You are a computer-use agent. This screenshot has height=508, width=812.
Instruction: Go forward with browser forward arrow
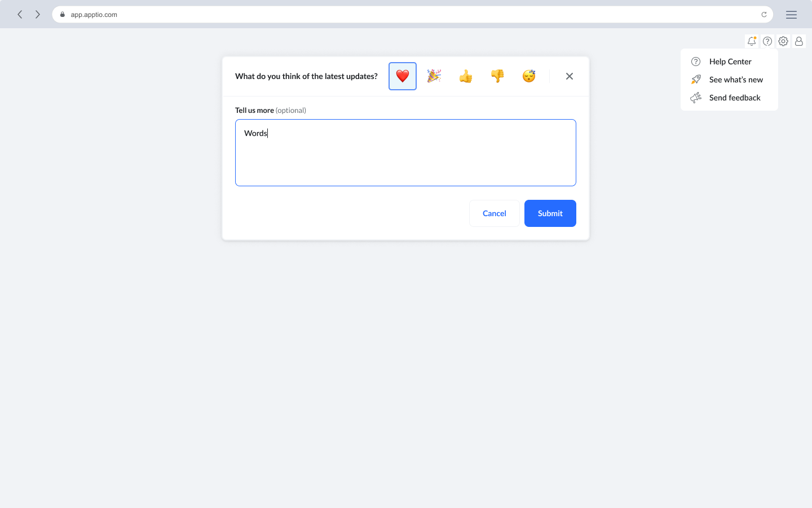(38, 15)
